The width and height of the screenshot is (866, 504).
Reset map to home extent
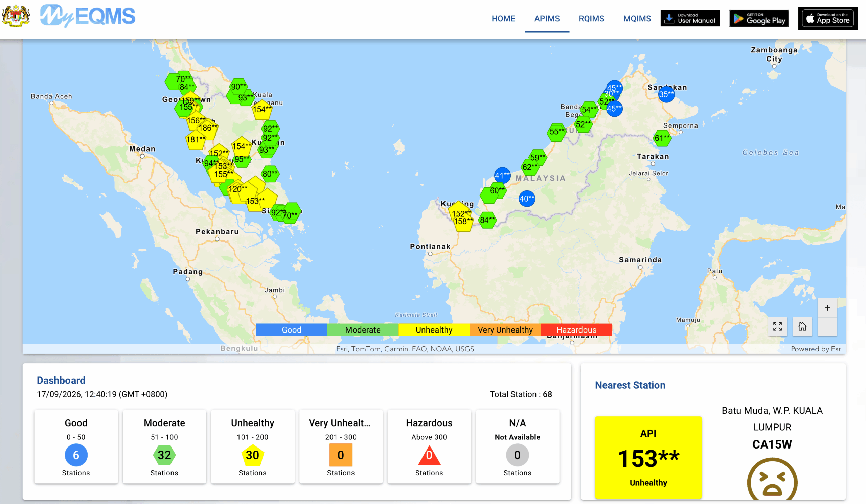pos(802,326)
